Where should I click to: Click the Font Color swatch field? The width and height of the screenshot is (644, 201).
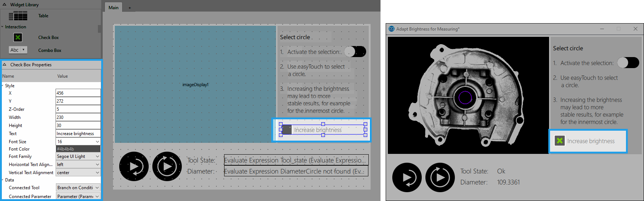click(x=78, y=149)
